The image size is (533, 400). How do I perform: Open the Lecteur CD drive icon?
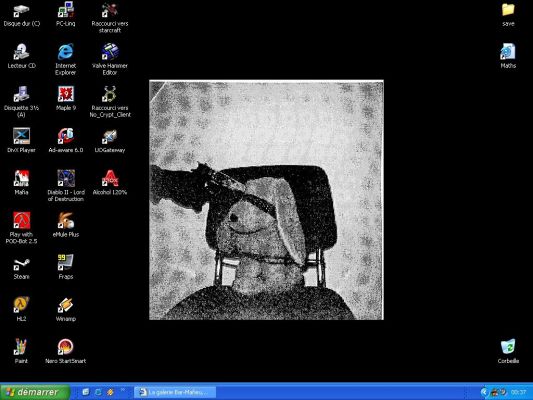coord(21,57)
